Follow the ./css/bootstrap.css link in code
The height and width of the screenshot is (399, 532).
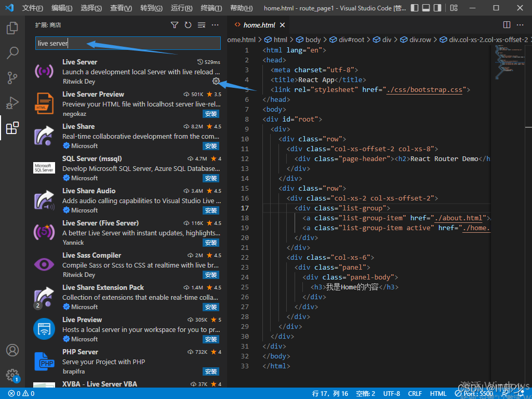pyautogui.click(x=424, y=89)
